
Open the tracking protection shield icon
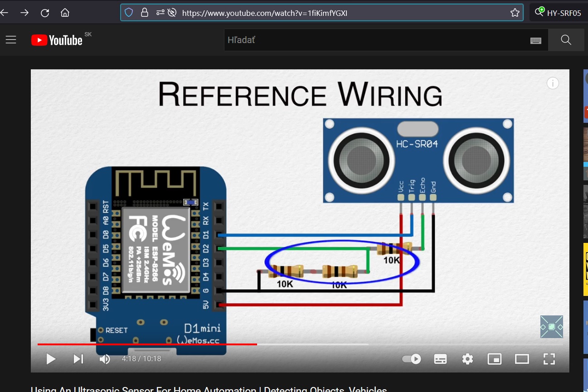[x=129, y=13]
